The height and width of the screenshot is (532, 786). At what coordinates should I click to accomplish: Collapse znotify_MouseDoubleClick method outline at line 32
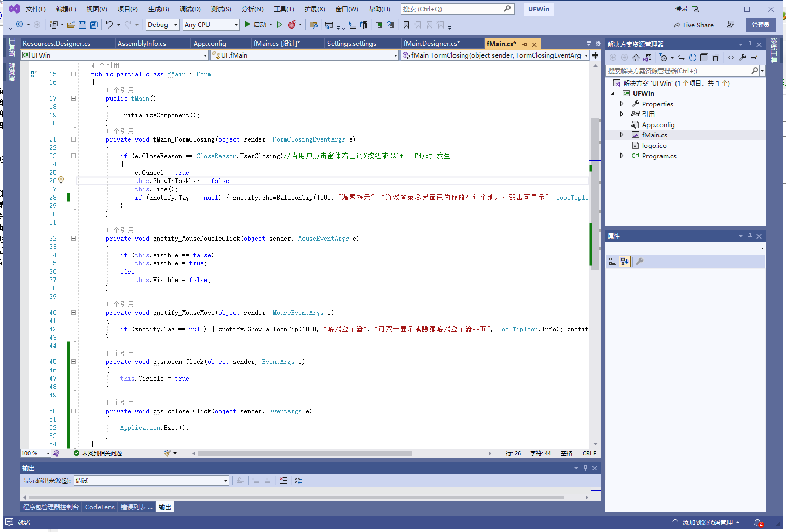tap(73, 239)
